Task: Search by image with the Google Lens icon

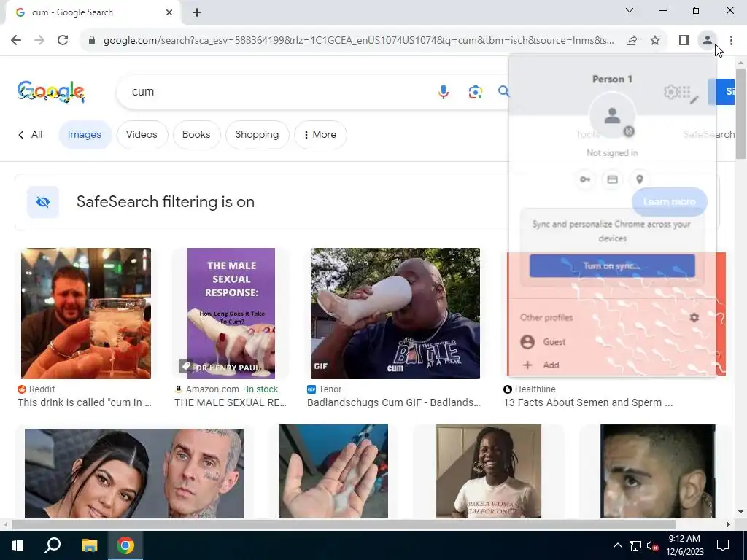Action: (475, 92)
